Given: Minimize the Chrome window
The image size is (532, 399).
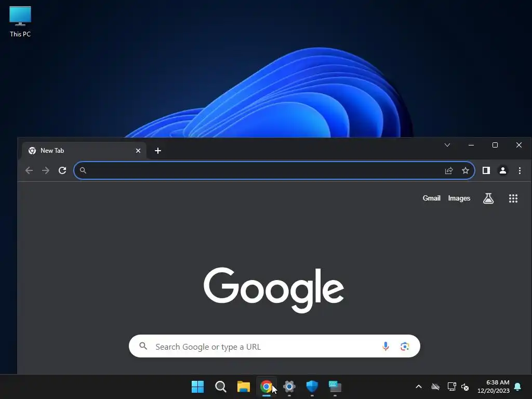Looking at the screenshot, I should click(471, 145).
